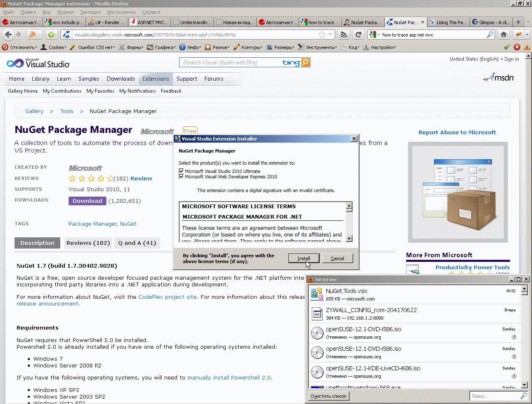Close the active NuGet Pac tab

(x=423, y=22)
